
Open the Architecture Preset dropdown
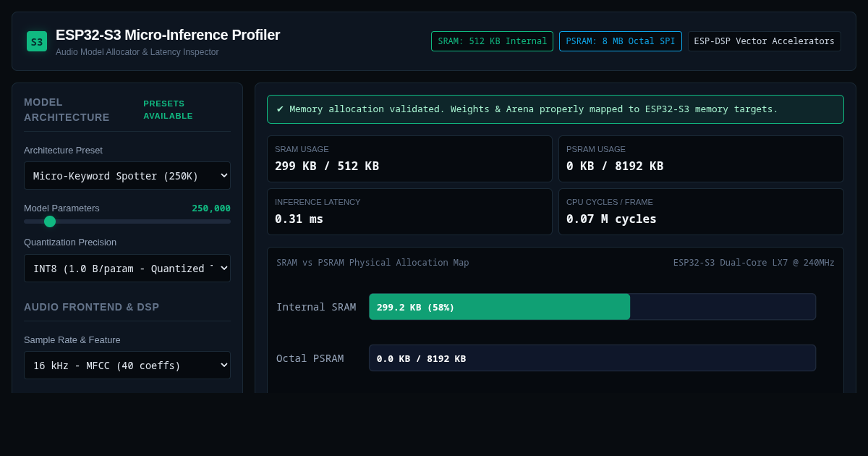[127, 176]
